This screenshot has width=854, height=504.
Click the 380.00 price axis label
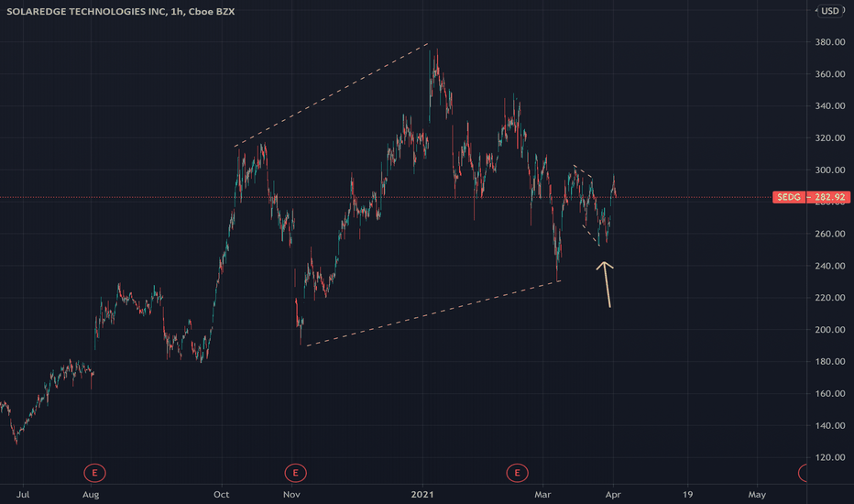pyautogui.click(x=830, y=42)
